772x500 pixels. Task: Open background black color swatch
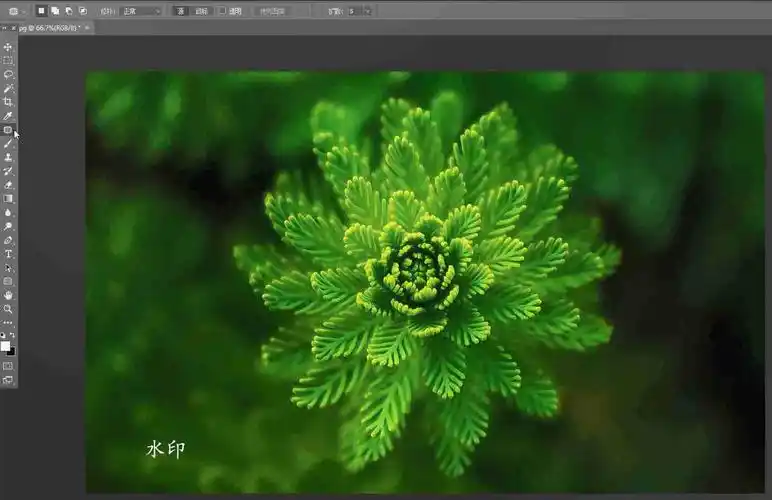click(x=12, y=352)
